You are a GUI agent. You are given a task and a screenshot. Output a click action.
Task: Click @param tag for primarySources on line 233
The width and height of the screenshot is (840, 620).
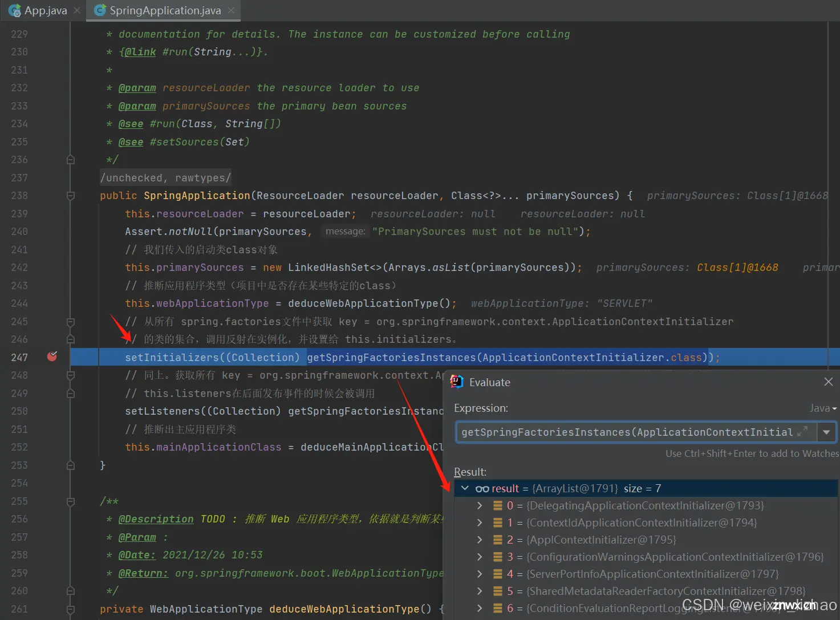(137, 106)
